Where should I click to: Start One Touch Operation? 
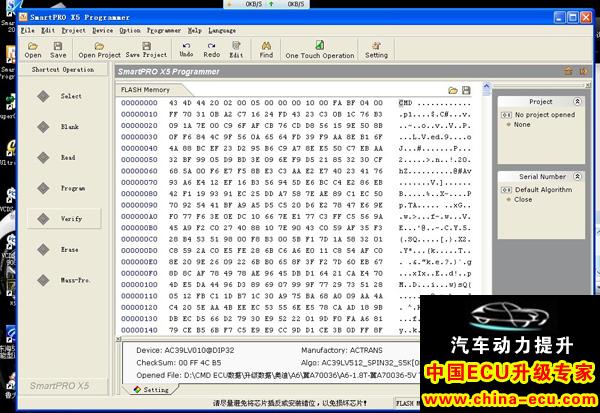click(x=320, y=50)
